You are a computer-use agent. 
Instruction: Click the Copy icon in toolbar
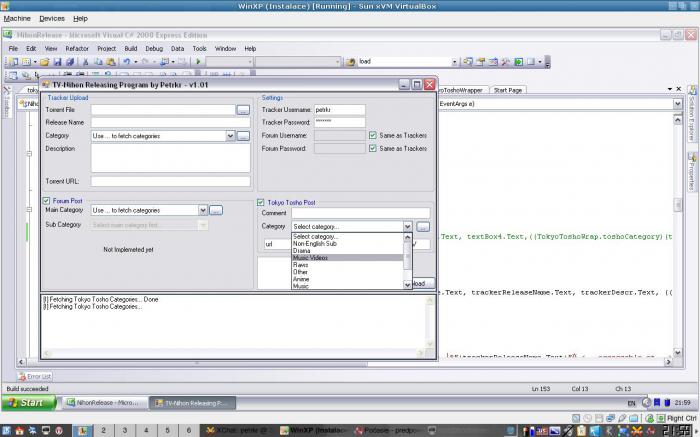pos(98,62)
